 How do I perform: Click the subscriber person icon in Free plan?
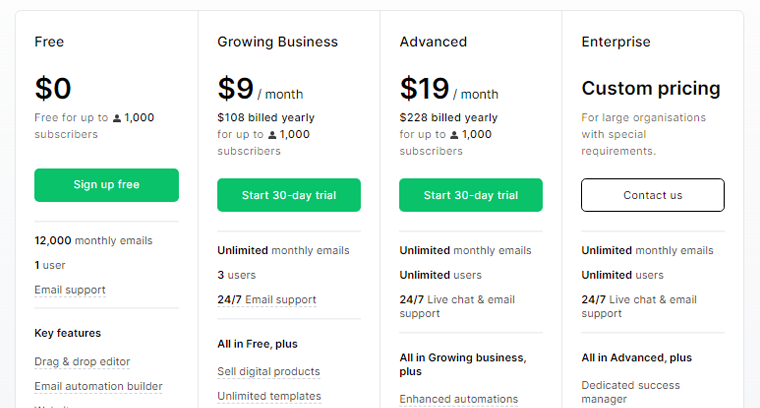(117, 118)
